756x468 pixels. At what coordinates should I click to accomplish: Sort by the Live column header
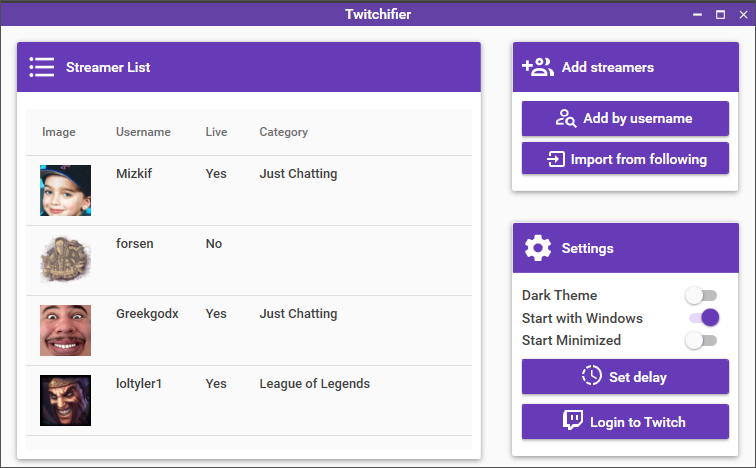[x=216, y=132]
